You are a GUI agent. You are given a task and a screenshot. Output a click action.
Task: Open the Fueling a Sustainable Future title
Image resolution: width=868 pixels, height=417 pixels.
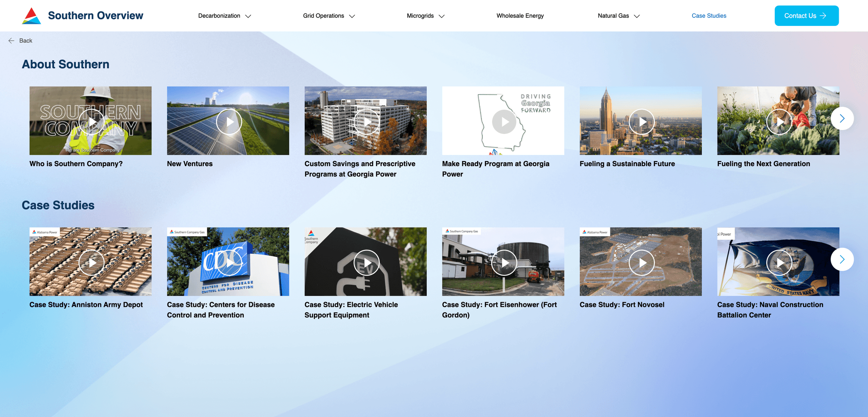click(x=627, y=164)
